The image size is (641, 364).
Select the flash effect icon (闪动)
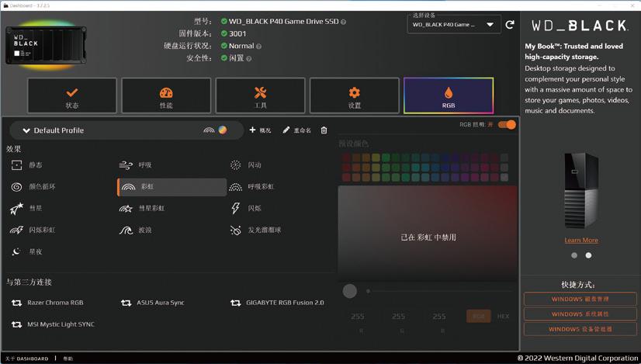click(235, 165)
